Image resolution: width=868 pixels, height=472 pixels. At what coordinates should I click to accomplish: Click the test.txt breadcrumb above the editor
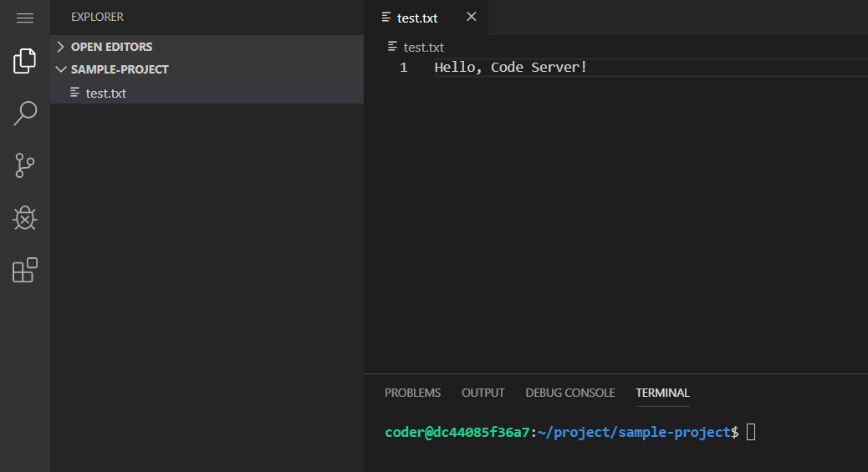423,47
